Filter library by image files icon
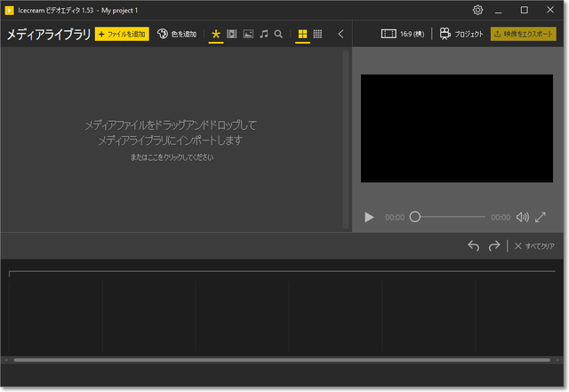 (x=248, y=34)
